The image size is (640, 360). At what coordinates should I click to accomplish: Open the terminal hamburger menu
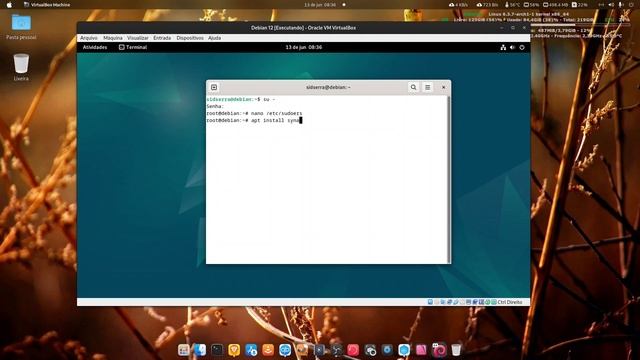coord(428,87)
